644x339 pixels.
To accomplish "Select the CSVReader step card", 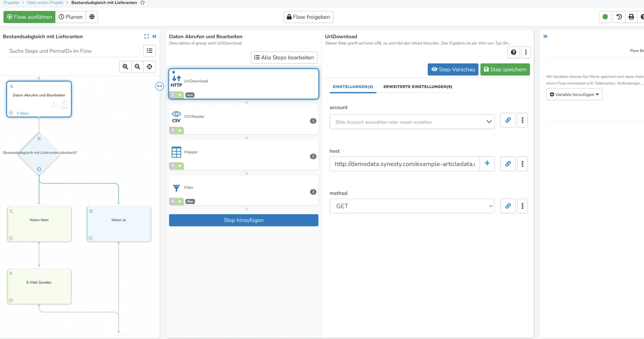I will click(x=244, y=120).
